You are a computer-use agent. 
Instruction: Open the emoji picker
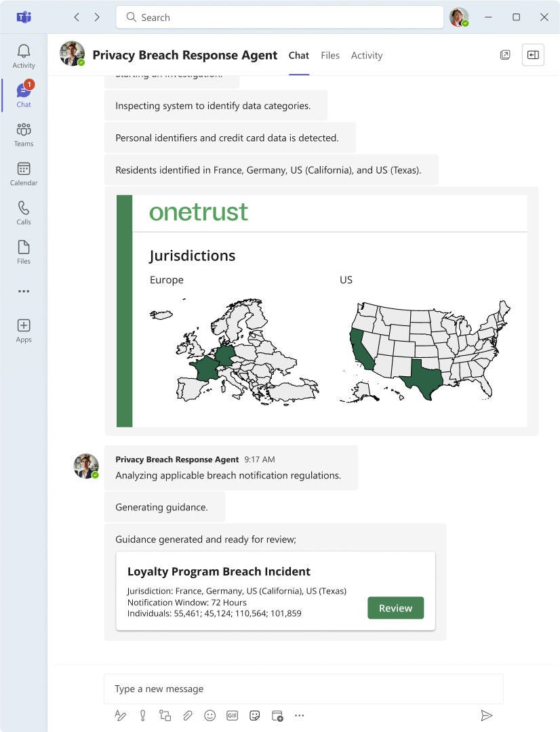click(x=209, y=715)
